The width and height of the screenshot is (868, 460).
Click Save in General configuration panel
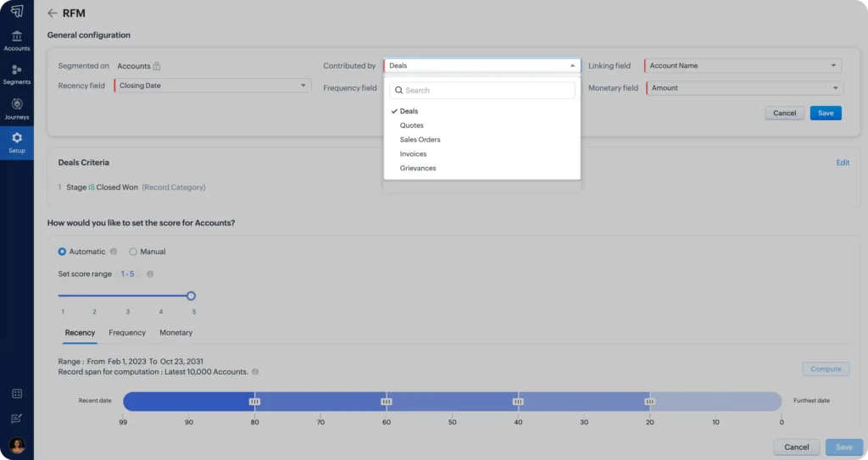pyautogui.click(x=826, y=113)
